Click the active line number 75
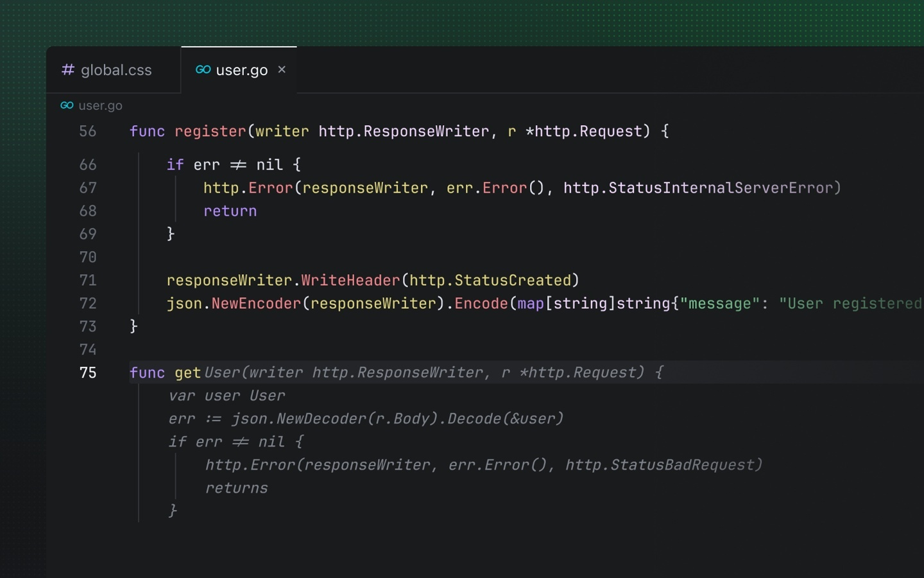Image resolution: width=924 pixels, height=578 pixels. click(88, 373)
